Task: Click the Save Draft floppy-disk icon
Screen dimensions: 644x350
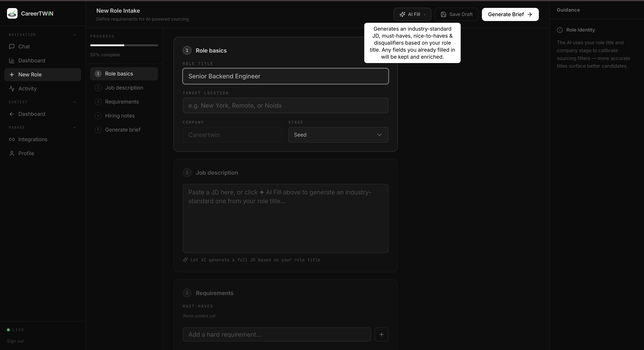Action: [444, 14]
